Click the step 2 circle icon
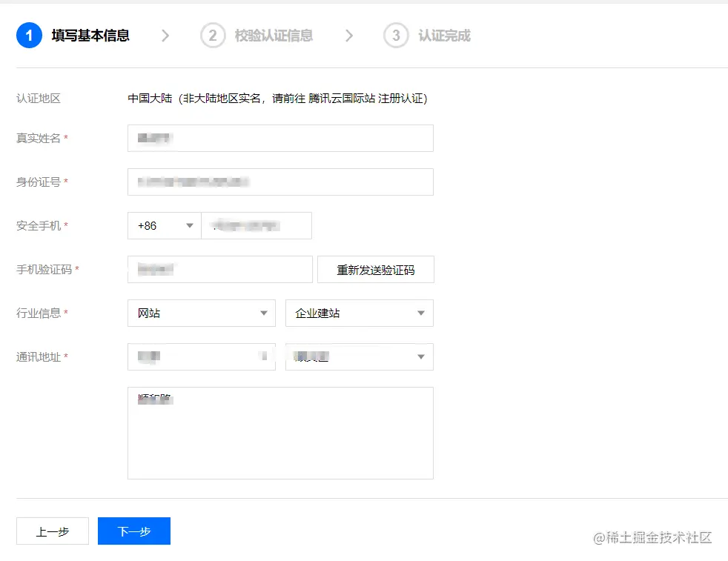728x561 pixels. coord(213,36)
